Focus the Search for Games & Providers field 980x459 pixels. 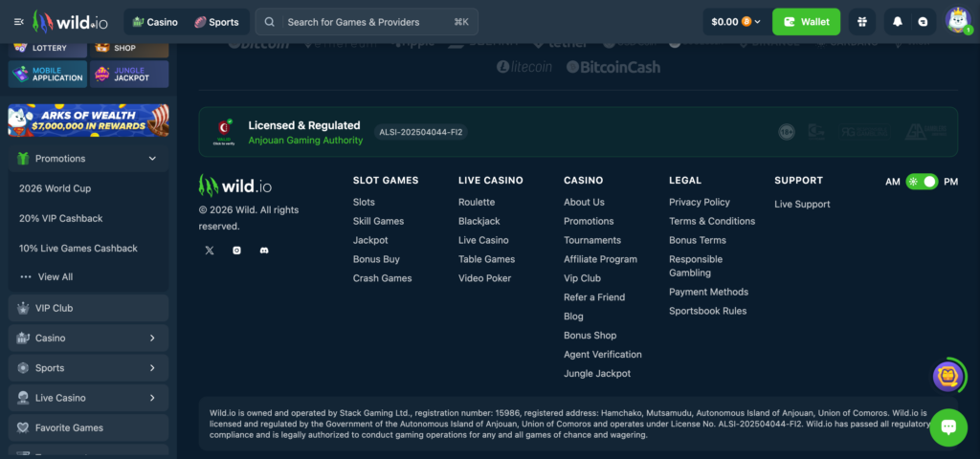pyautogui.click(x=367, y=22)
